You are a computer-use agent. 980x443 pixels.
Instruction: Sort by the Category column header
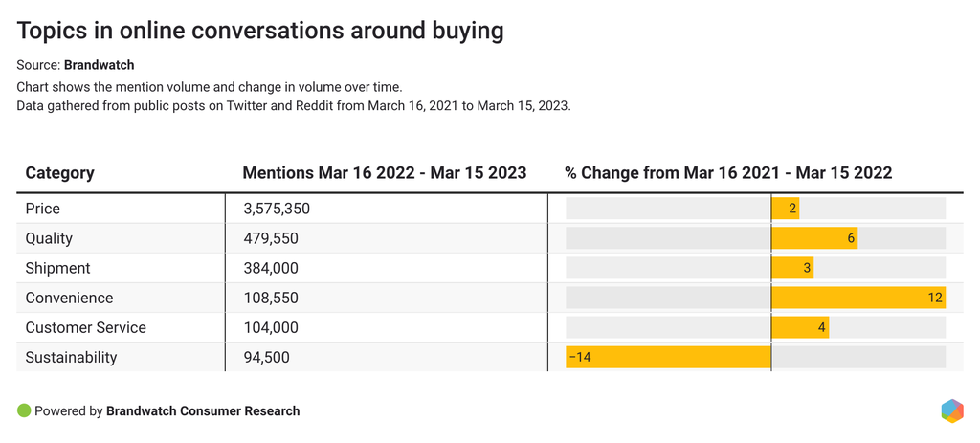click(59, 173)
